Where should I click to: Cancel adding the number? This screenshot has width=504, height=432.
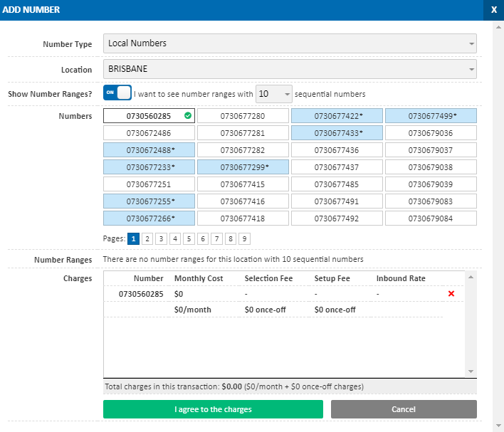(x=404, y=409)
